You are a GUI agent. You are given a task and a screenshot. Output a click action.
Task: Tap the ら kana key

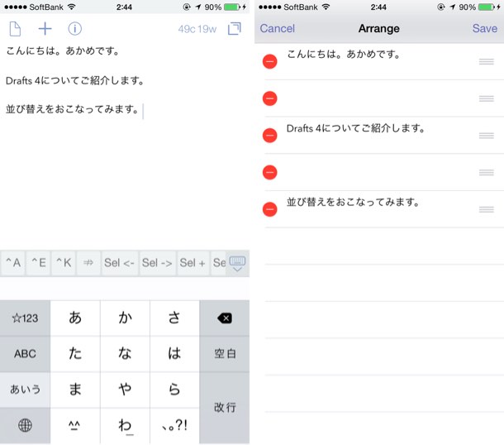coord(174,390)
